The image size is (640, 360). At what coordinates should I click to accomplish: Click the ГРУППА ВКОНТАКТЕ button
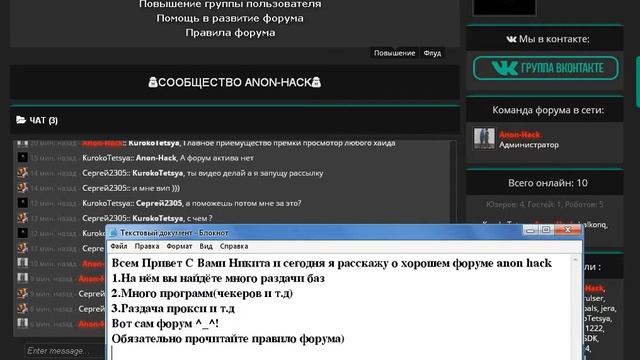point(545,68)
